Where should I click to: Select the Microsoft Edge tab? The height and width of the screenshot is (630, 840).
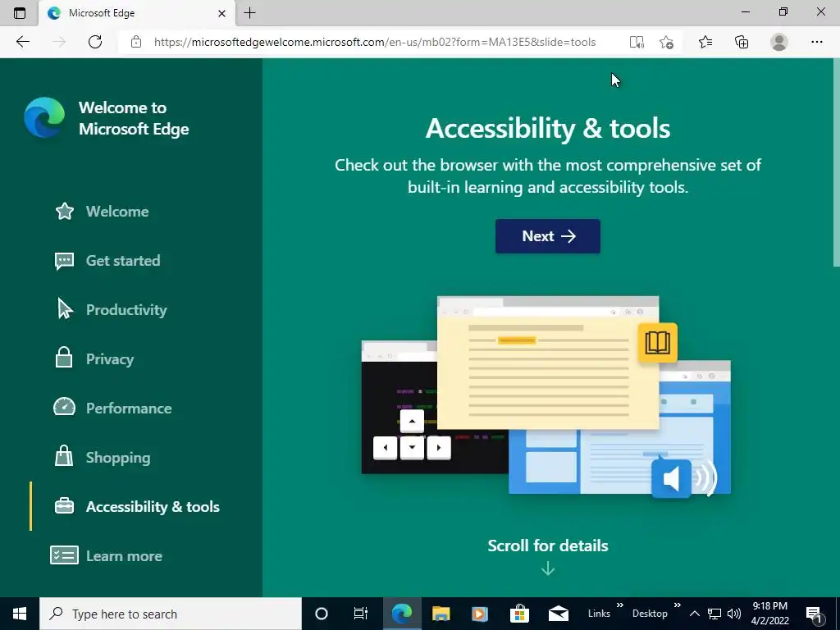pyautogui.click(x=137, y=13)
